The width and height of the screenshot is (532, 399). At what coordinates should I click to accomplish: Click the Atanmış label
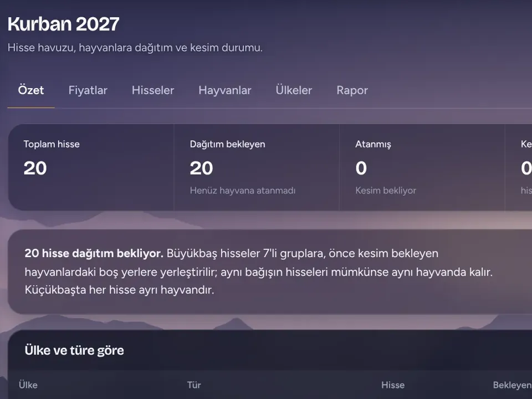[x=373, y=144]
